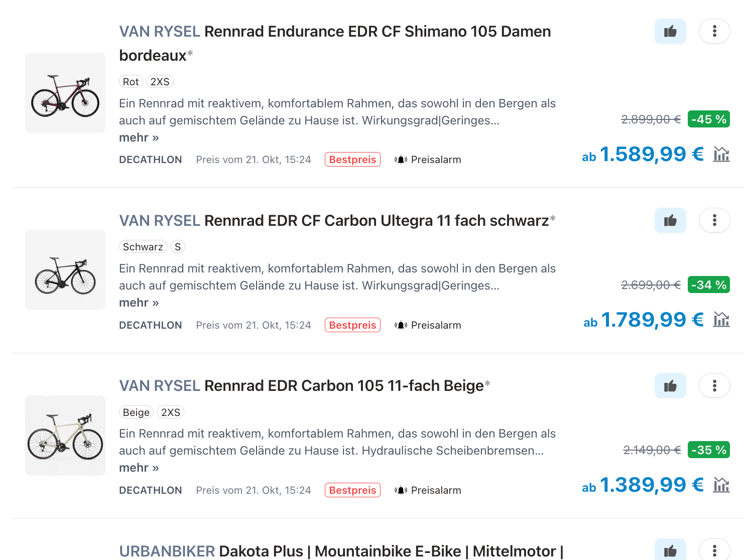Image resolution: width=746 pixels, height=560 pixels.
Task: Open three-dot menu for Ultegra schwarz bike
Action: pos(714,221)
